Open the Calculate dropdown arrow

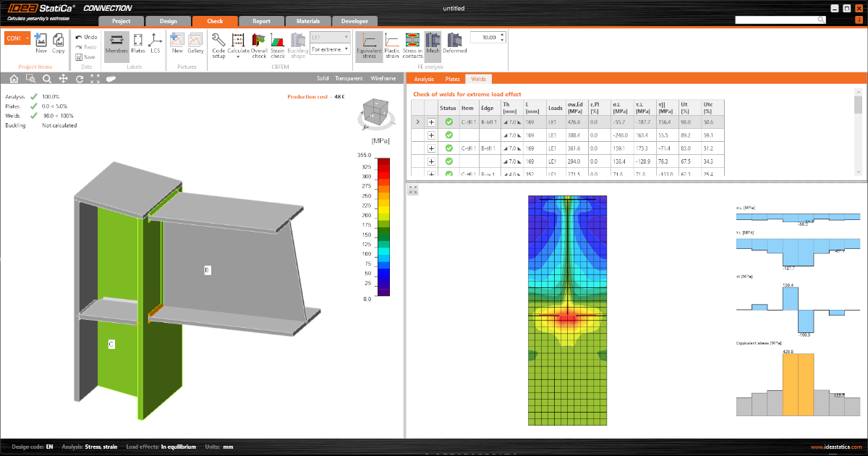238,56
